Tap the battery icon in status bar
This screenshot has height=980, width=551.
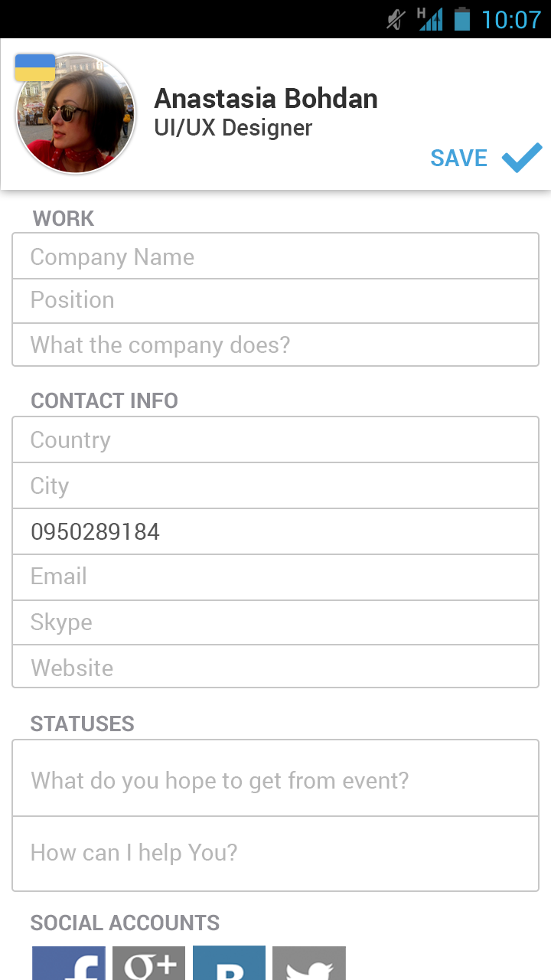[x=461, y=18]
